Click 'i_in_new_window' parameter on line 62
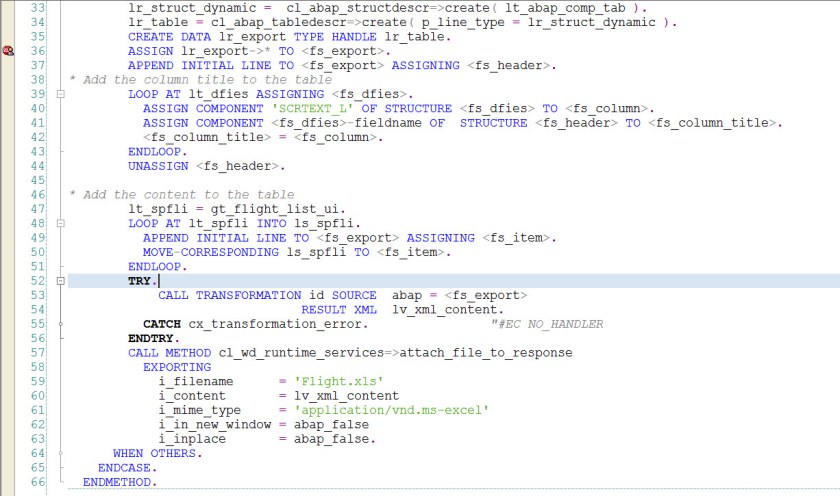 (x=215, y=425)
